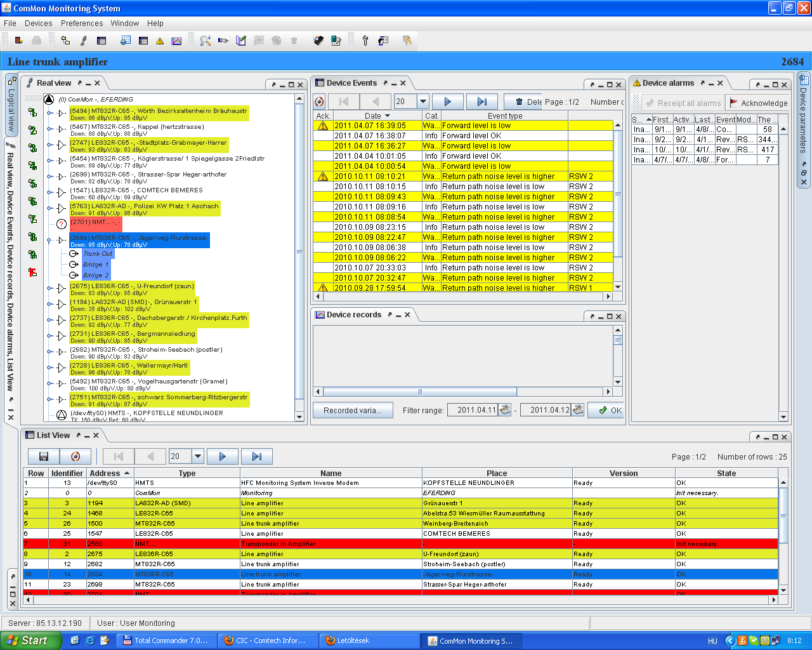Click the Recorded varia... button
Viewport: 812px width, 650px height.
coord(353,411)
